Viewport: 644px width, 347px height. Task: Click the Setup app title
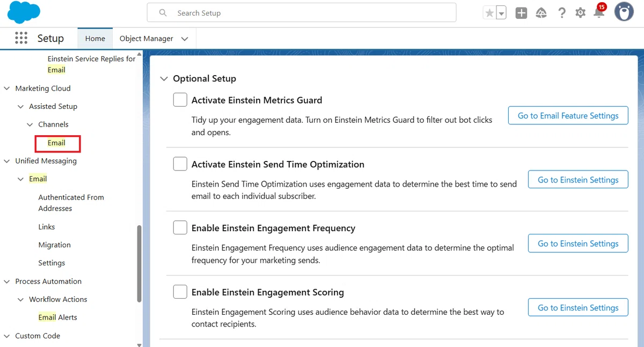50,39
